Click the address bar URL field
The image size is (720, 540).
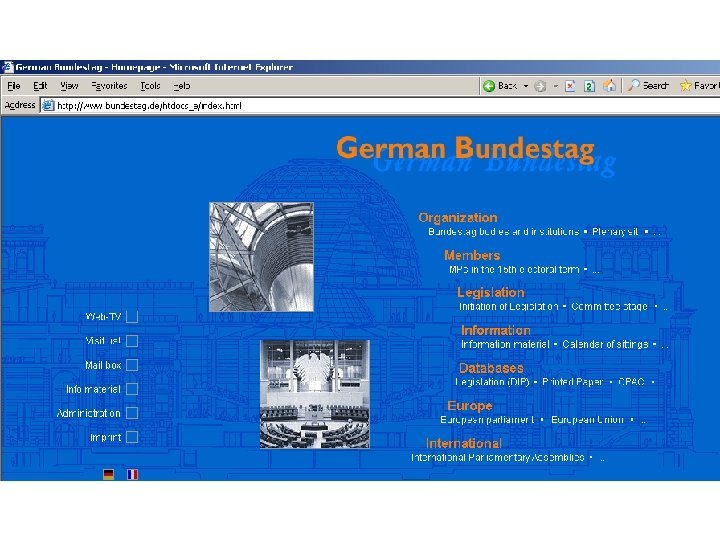point(381,106)
